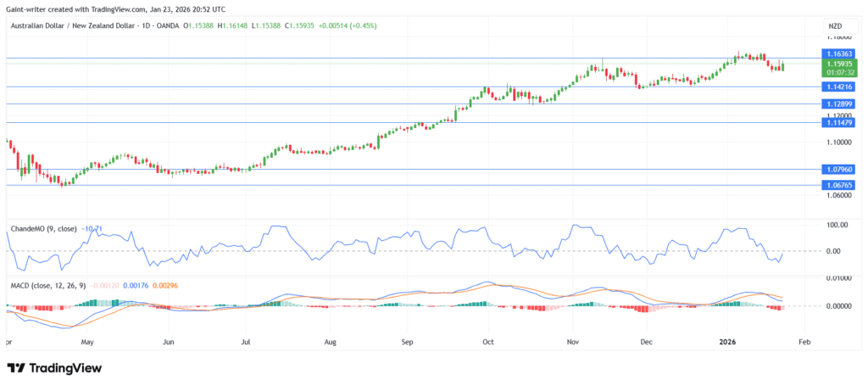Click the 1.10000 price axis tick
Image resolution: width=868 pixels, height=386 pixels.
point(839,143)
